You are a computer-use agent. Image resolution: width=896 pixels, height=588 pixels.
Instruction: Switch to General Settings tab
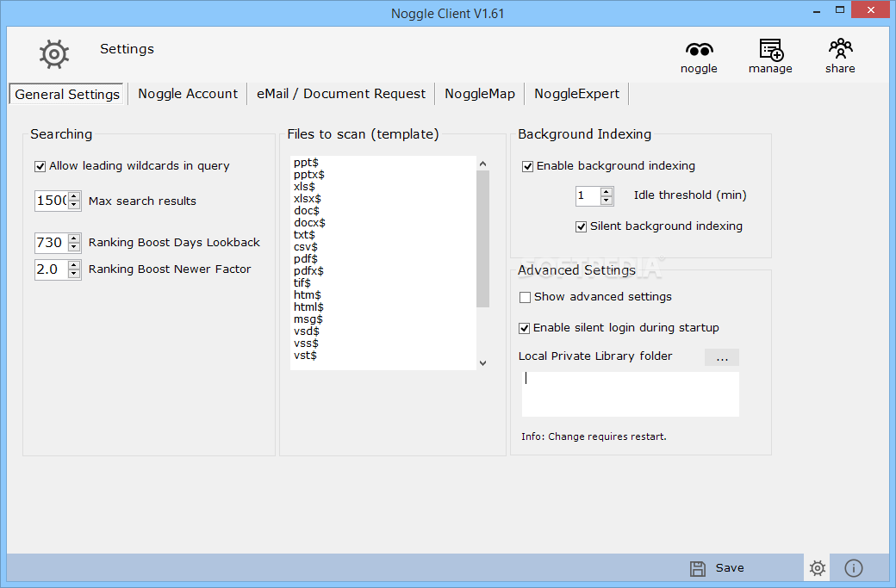click(x=67, y=94)
